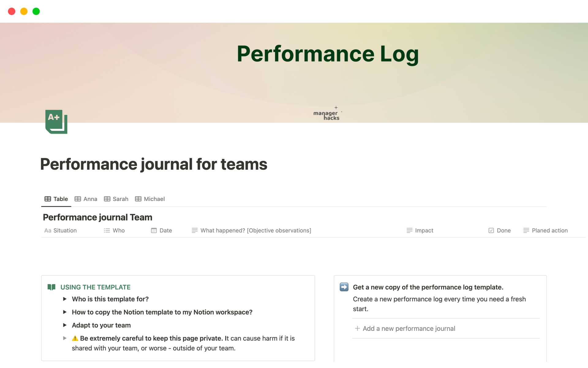Click the warning icon before 'Be extremely careful'
This screenshot has width=588, height=368.
click(x=75, y=338)
